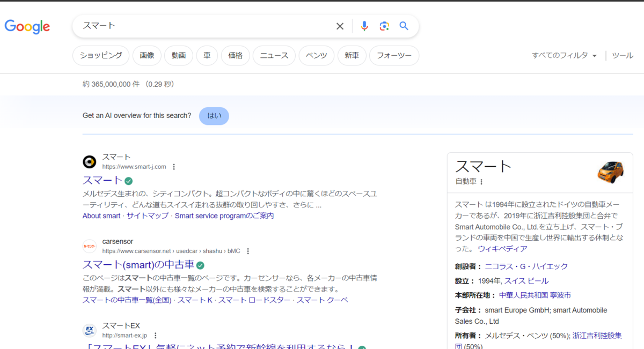Click the carsensor site favicon

click(90, 246)
